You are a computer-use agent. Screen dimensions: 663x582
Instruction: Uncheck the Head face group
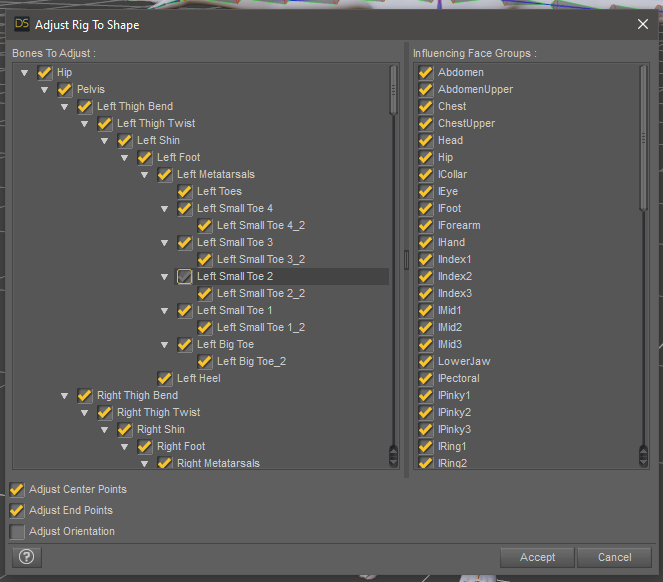pyautogui.click(x=425, y=140)
